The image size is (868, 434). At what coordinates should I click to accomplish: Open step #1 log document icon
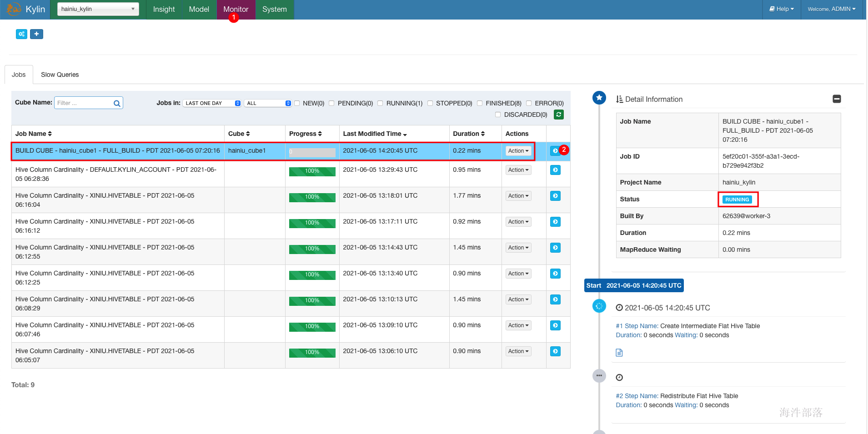click(x=619, y=353)
